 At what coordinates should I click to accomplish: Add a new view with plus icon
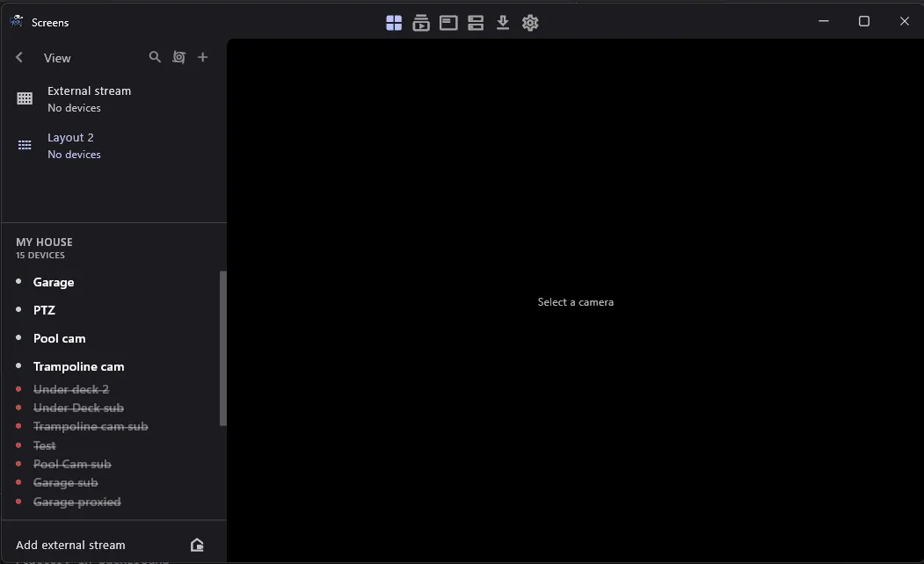point(203,57)
